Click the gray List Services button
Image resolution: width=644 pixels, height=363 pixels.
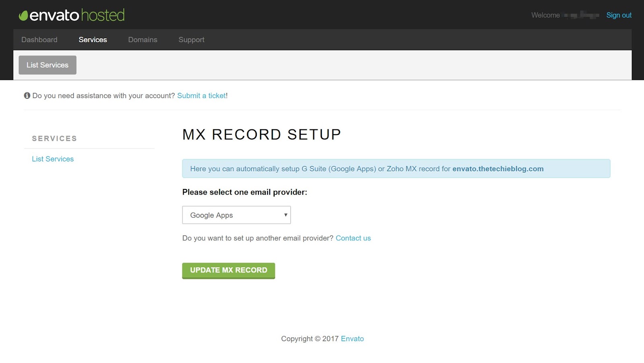click(x=47, y=65)
